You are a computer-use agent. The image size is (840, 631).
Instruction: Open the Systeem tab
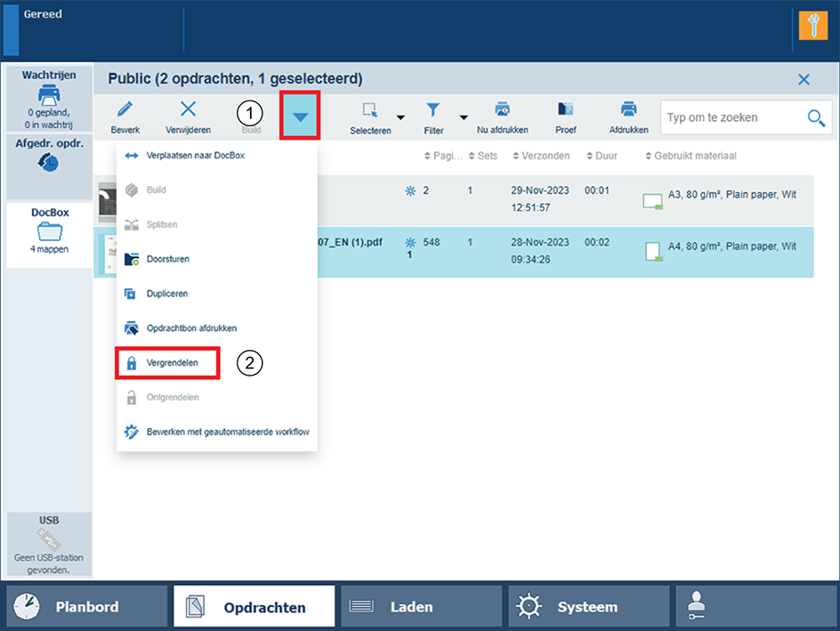586,607
